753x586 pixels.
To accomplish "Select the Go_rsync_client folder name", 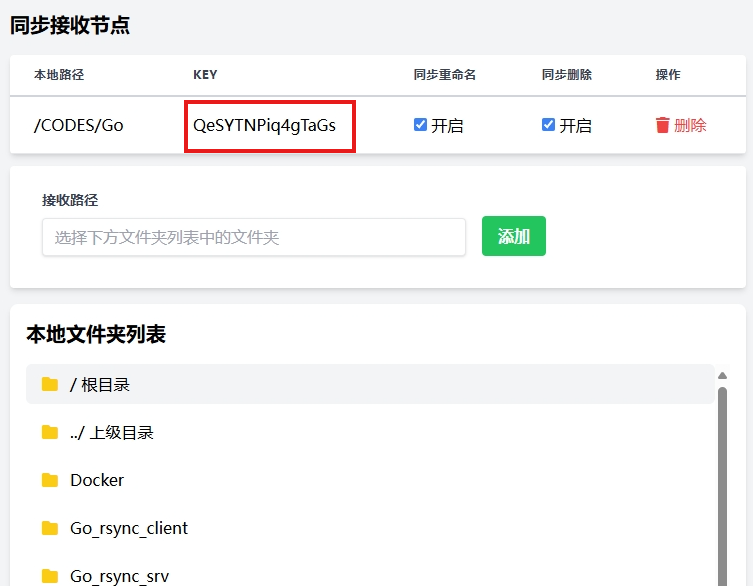I will [x=129, y=528].
